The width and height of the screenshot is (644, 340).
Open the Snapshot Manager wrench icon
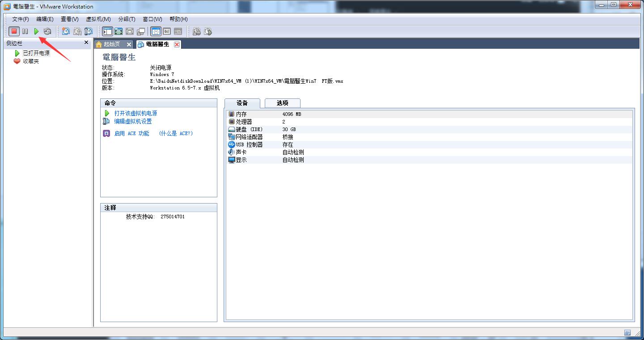pos(89,31)
